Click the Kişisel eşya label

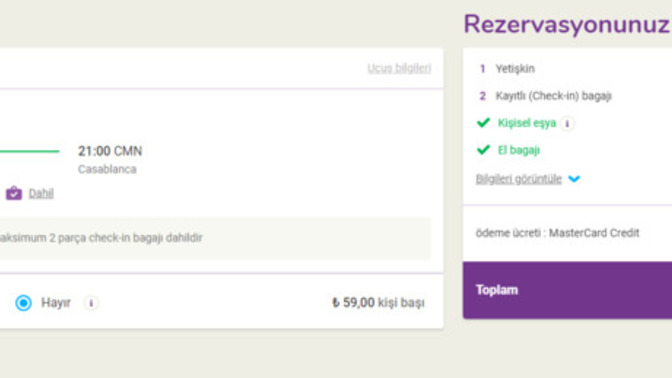(527, 123)
